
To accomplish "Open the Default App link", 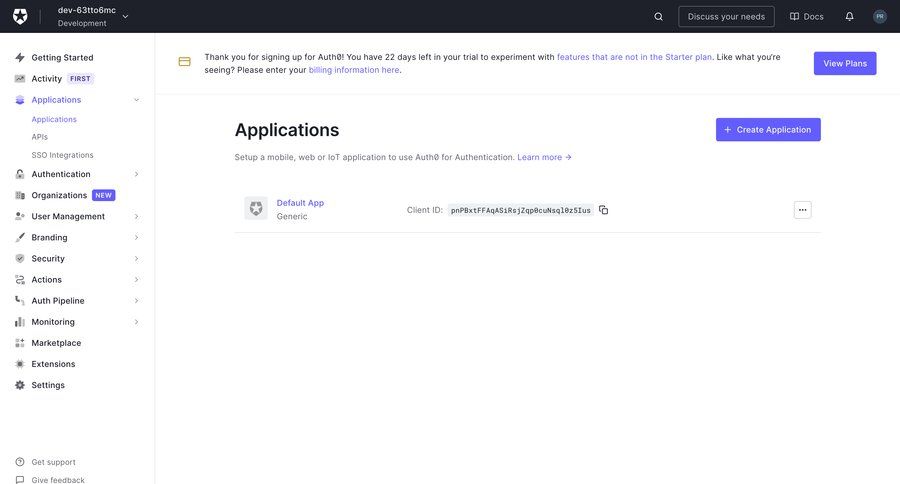I will pos(300,203).
